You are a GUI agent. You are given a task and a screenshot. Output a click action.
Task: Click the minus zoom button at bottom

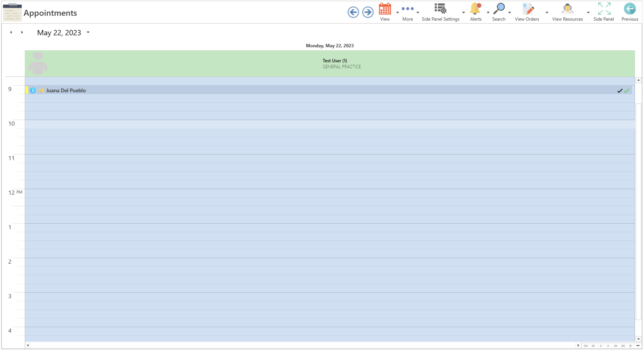point(638,345)
